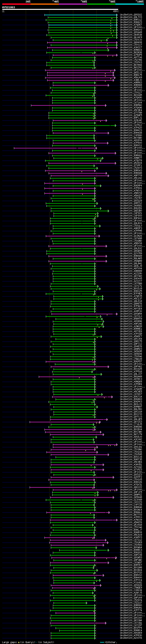
Task: Select label UniRef100_Q6EUB0
Action: point(131,211)
